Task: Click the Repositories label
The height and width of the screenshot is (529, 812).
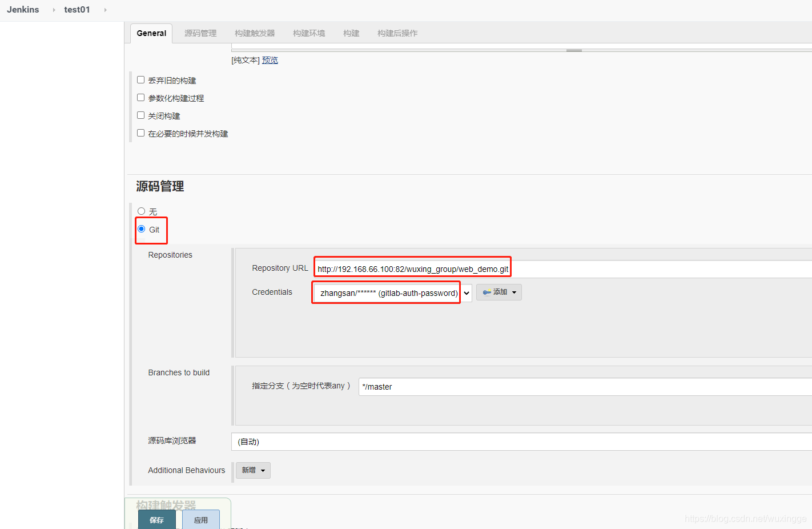Action: (170, 255)
